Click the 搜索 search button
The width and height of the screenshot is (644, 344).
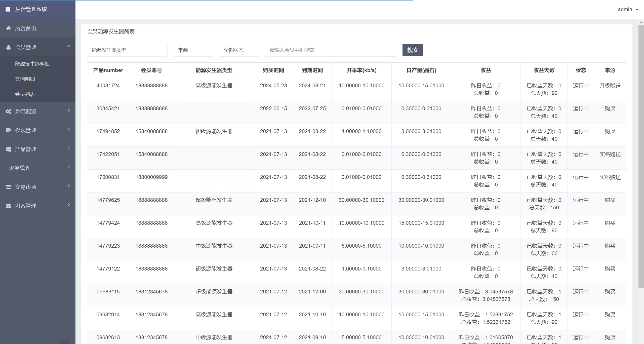[x=412, y=50]
